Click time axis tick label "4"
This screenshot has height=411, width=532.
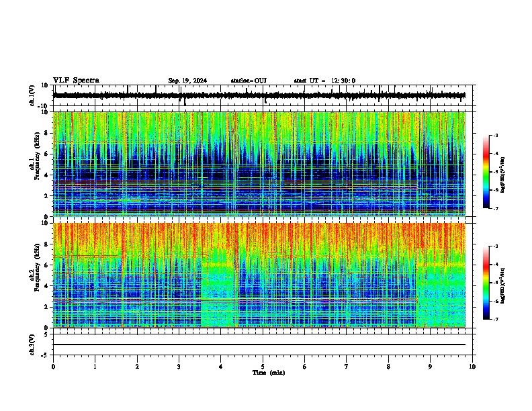pos(221,366)
